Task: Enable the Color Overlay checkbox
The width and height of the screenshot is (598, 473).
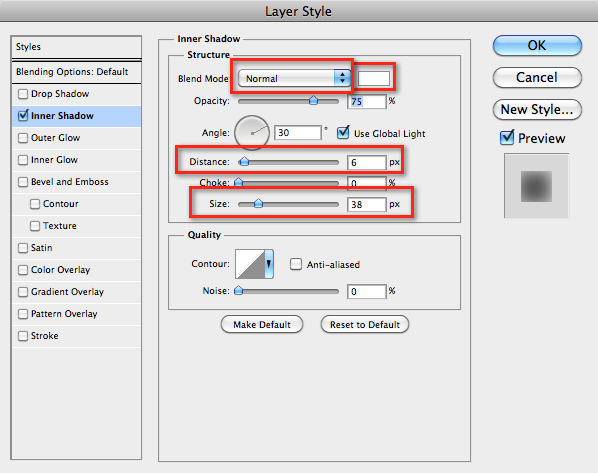Action: click(23, 270)
